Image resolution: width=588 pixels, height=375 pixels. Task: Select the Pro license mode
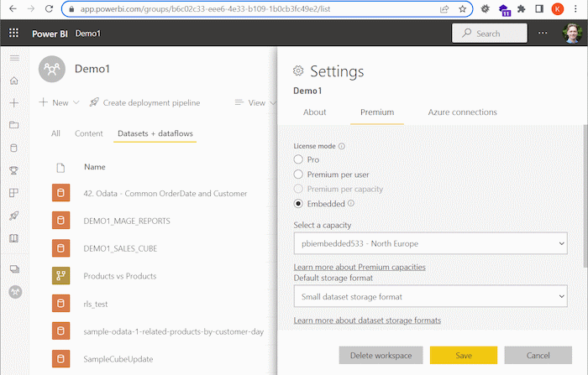pos(298,159)
